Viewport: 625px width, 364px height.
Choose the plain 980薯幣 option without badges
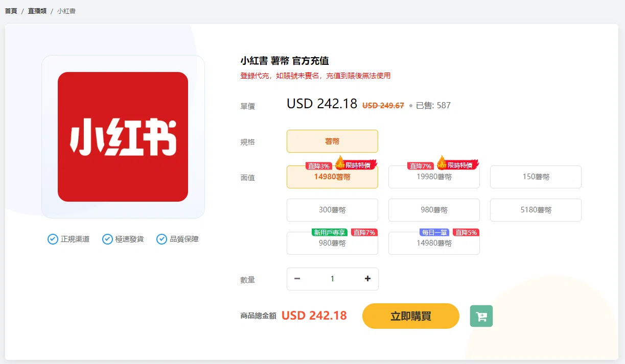(x=434, y=210)
